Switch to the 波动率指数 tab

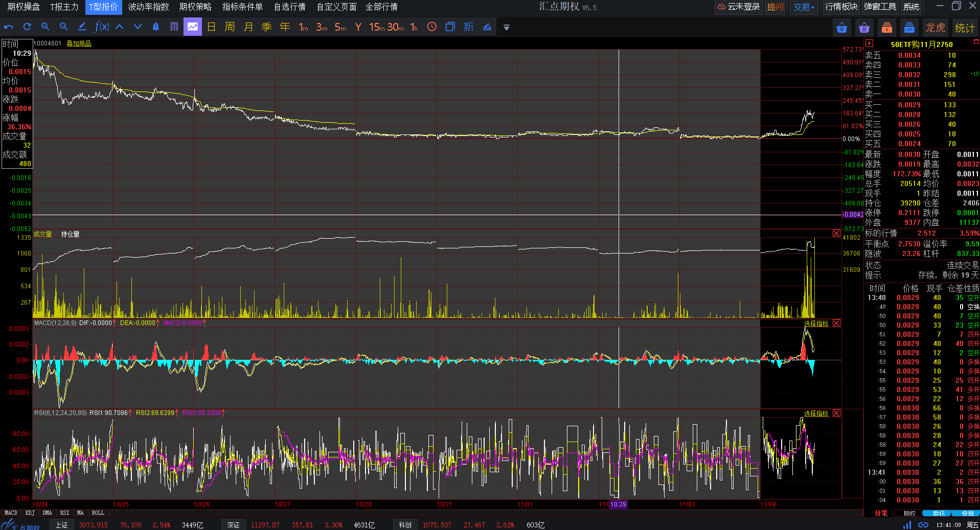[148, 7]
